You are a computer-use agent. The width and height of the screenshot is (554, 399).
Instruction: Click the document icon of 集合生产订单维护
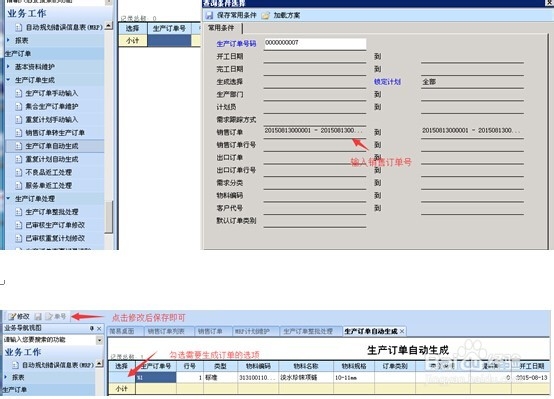click(x=19, y=106)
